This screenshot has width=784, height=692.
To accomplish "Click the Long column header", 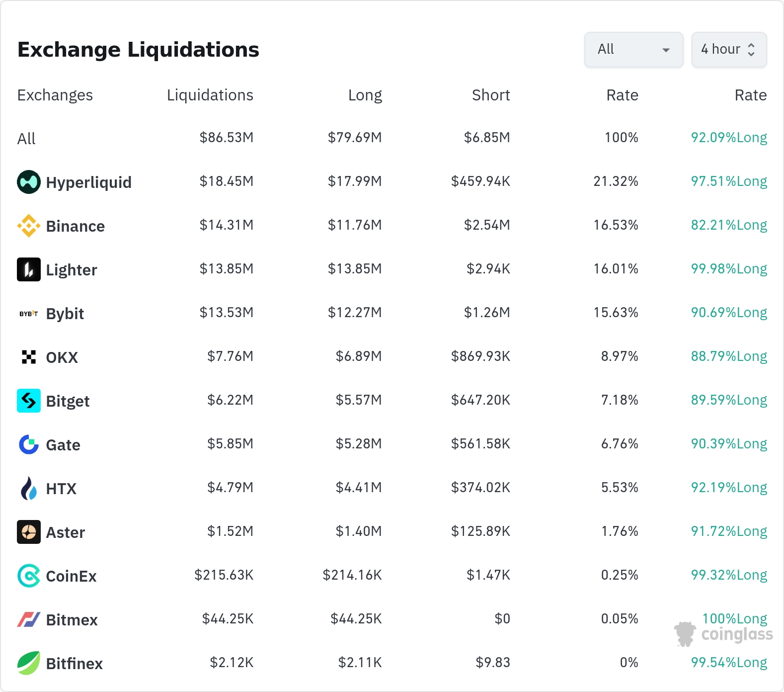I will pos(365,95).
